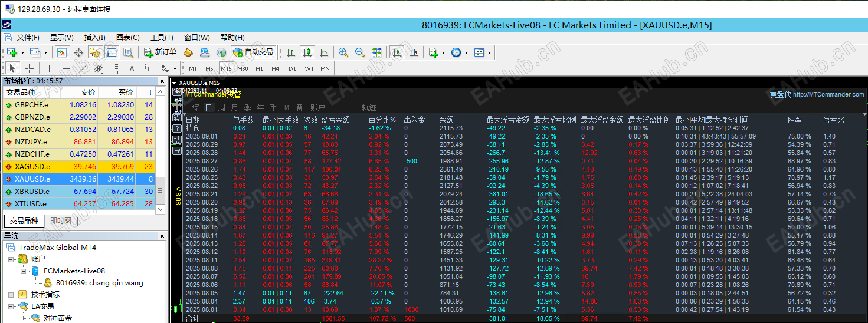The width and height of the screenshot is (868, 323).
Task: Click the Profiles toolbar icon
Action: click(x=35, y=52)
